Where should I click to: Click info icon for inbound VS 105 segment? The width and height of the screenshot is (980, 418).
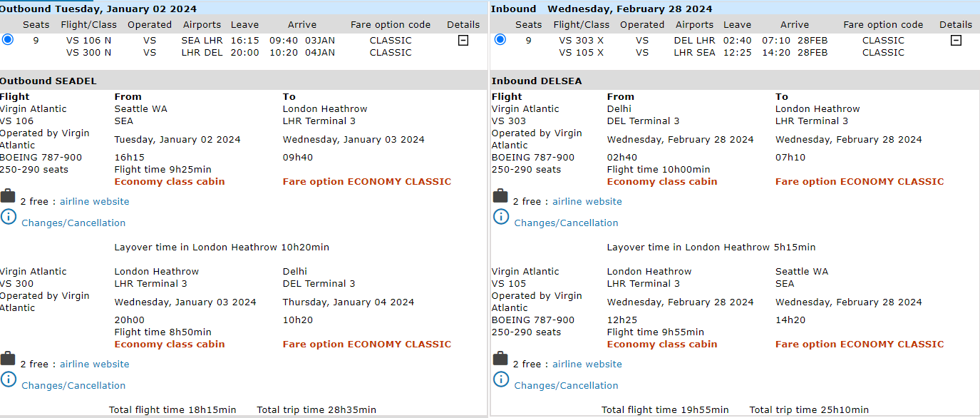tap(501, 379)
